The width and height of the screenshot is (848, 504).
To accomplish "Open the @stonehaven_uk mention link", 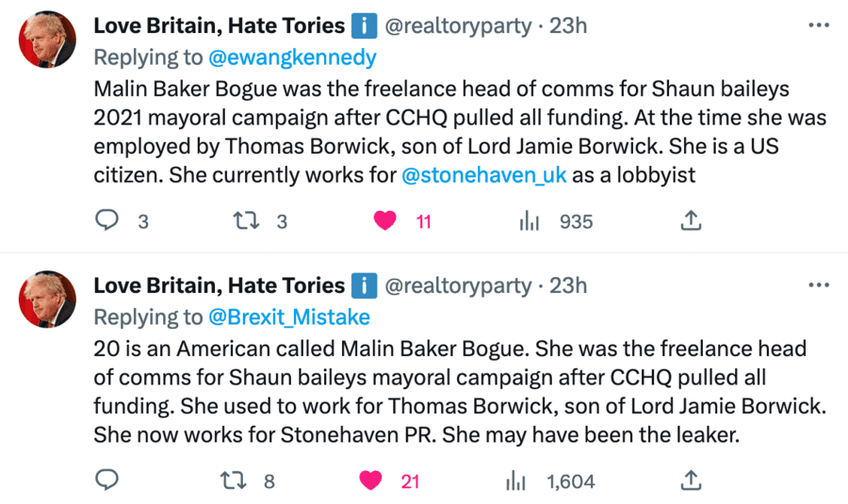I will (484, 175).
